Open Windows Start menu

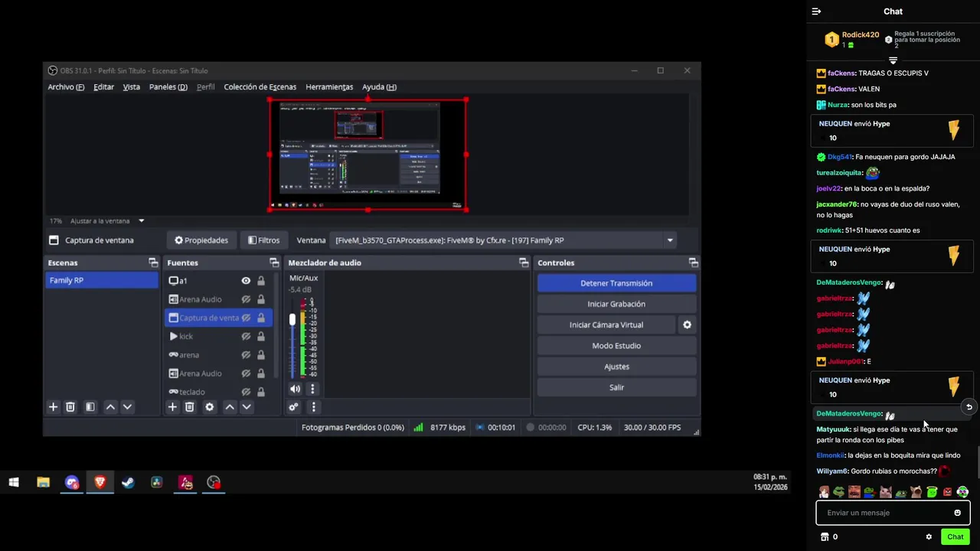(x=14, y=482)
